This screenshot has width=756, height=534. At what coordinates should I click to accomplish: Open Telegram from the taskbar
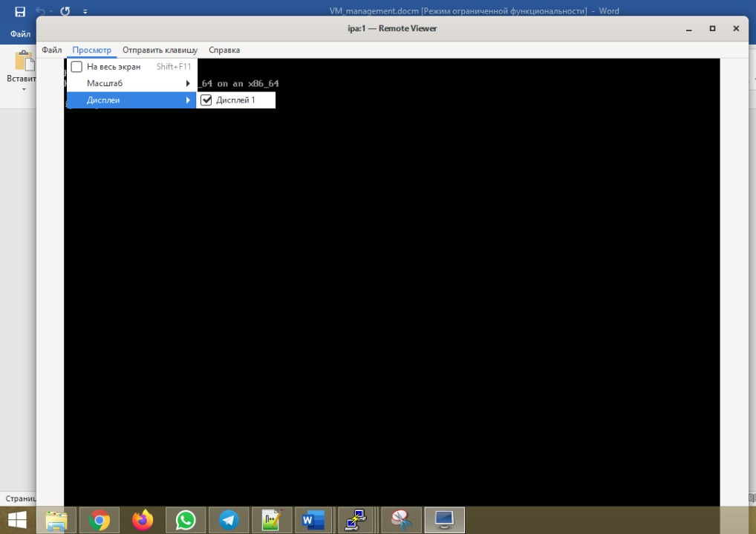(229, 521)
